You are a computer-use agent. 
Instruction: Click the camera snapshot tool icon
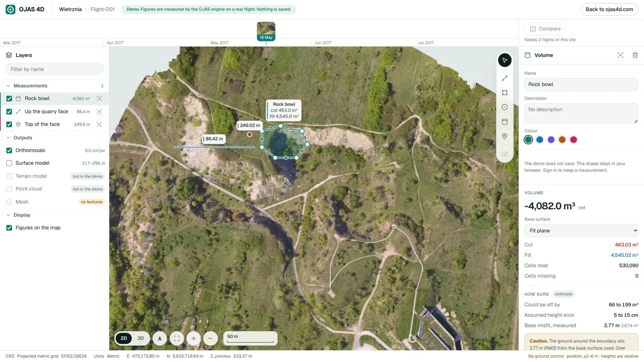pos(505,154)
